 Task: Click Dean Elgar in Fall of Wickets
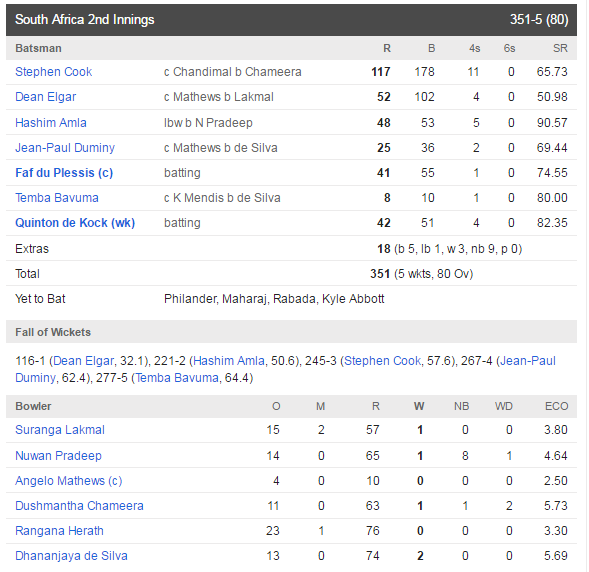pos(83,361)
